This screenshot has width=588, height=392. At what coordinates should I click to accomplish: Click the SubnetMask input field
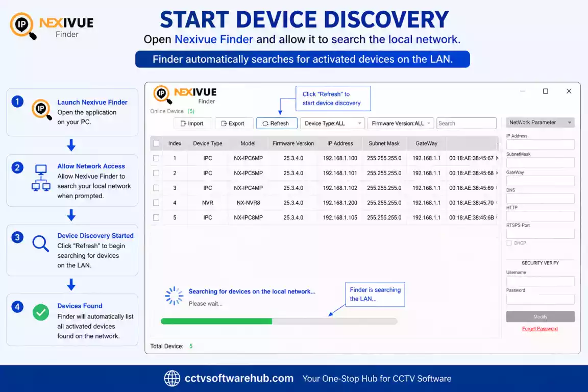click(x=541, y=162)
